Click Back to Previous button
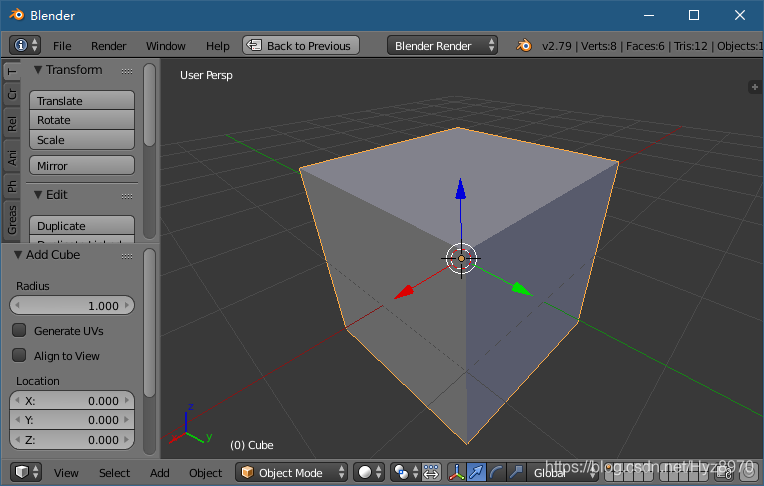 point(301,45)
